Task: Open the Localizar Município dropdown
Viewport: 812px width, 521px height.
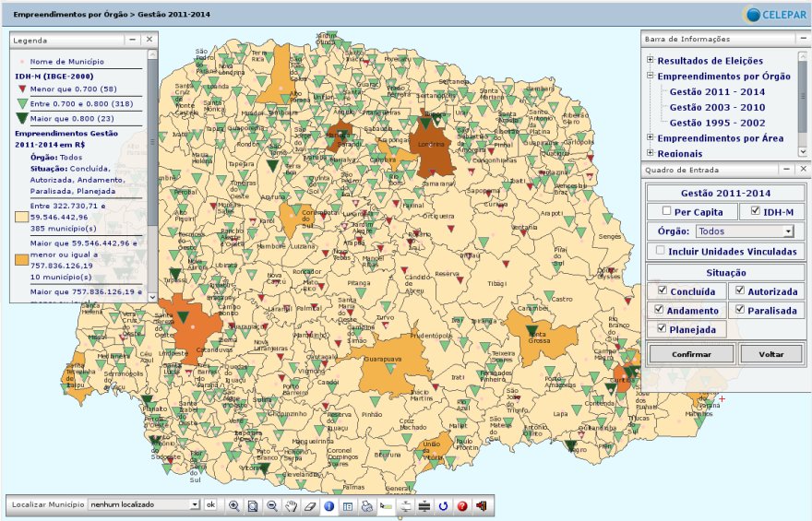Action: (x=194, y=505)
